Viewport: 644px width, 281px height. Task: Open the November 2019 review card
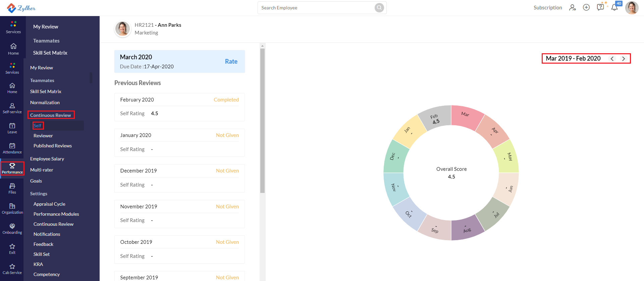(179, 214)
